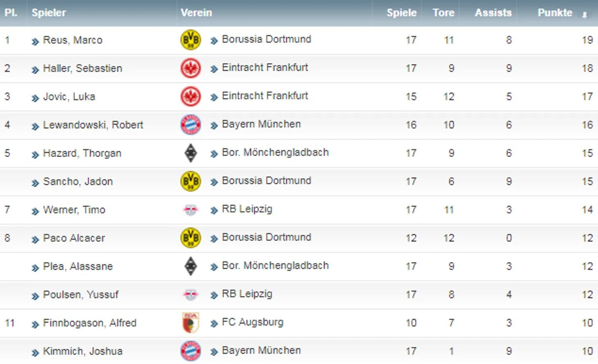598x364 pixels.
Task: Click the Eintracht Frankfurt crest in Haller's row
Action: pos(190,68)
